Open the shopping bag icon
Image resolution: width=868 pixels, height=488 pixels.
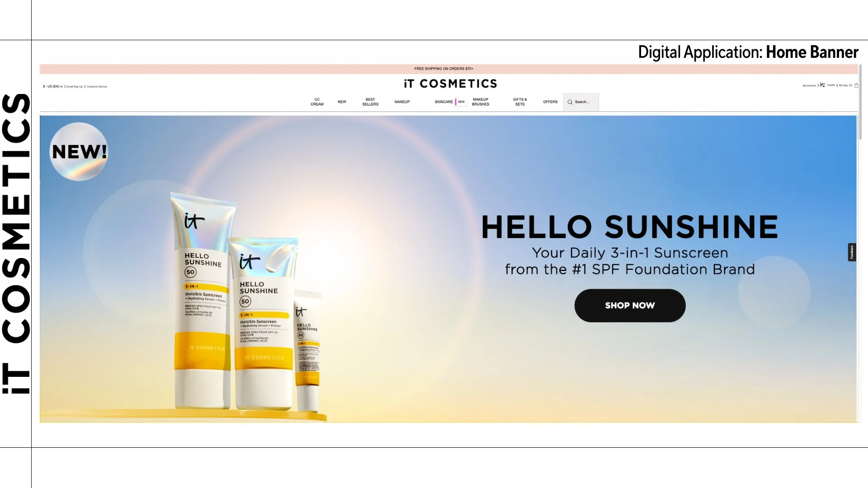click(x=856, y=85)
